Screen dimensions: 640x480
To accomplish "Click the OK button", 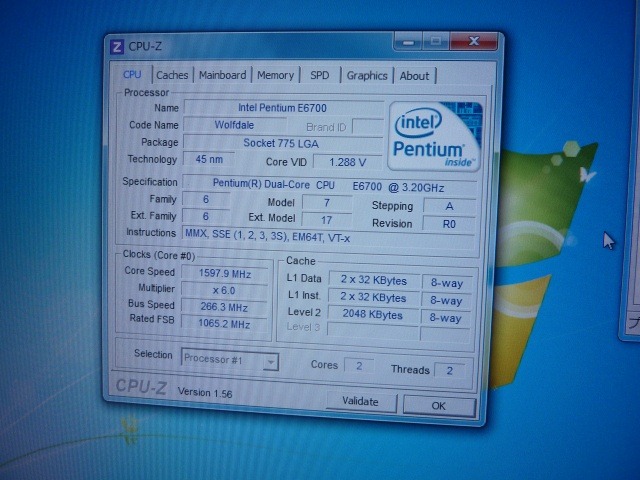I will click(x=439, y=406).
